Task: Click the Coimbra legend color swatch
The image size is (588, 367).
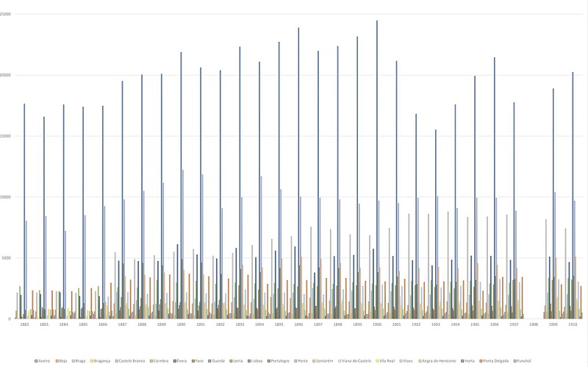Action: coord(151,361)
